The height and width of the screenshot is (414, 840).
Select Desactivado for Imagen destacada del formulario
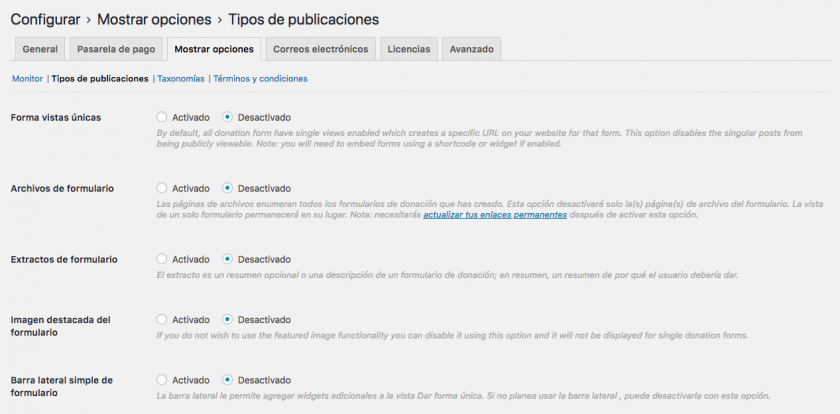(x=228, y=320)
